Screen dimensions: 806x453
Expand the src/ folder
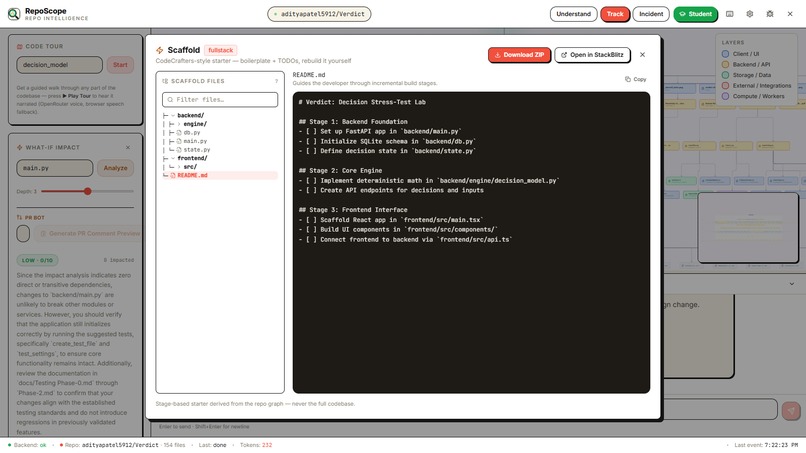(x=179, y=167)
